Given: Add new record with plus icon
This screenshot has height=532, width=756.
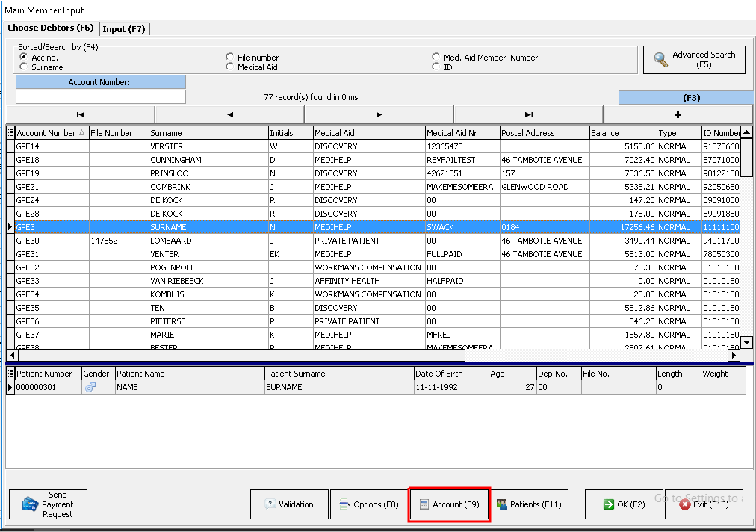Looking at the screenshot, I should (x=678, y=114).
